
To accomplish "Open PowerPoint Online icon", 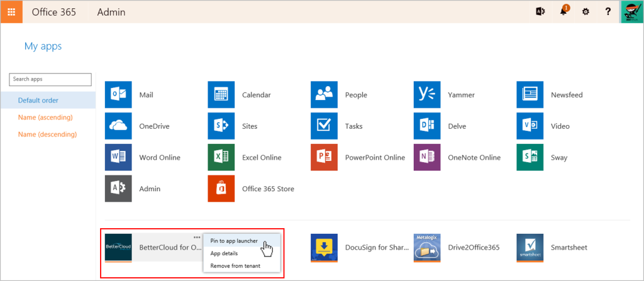I will [324, 157].
